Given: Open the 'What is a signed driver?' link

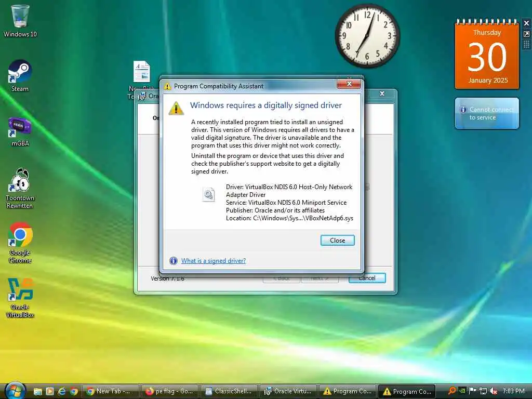Looking at the screenshot, I should coord(214,261).
